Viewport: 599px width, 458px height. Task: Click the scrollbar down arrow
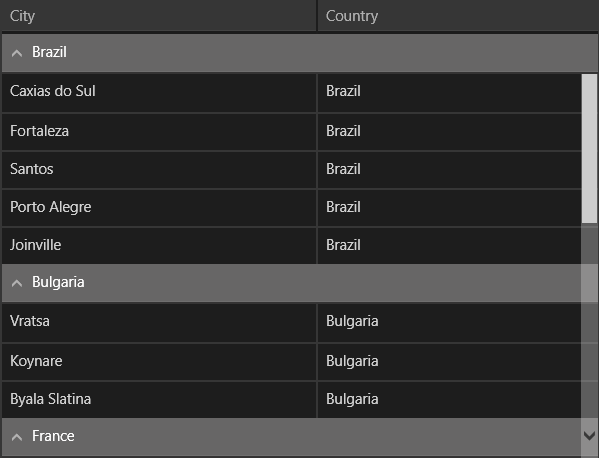click(589, 435)
